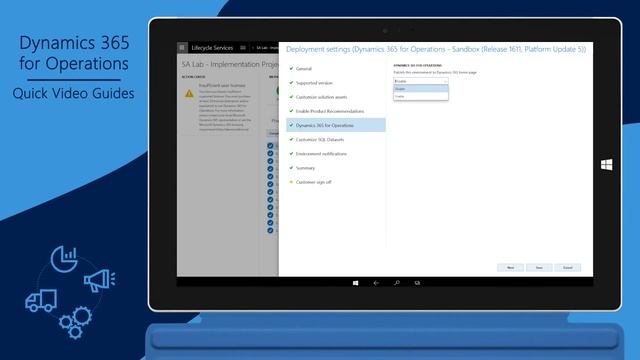Click the Lifecycle Services header title
This screenshot has height=360, width=640.
[212, 48]
